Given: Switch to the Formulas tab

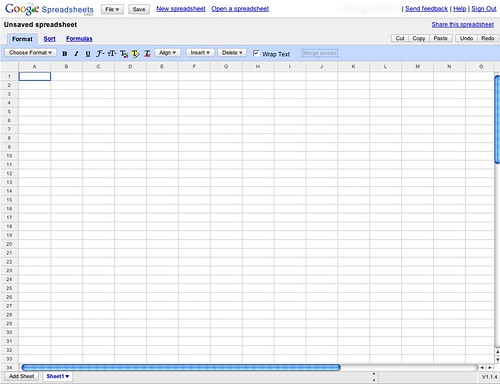Looking at the screenshot, I should 79,39.
